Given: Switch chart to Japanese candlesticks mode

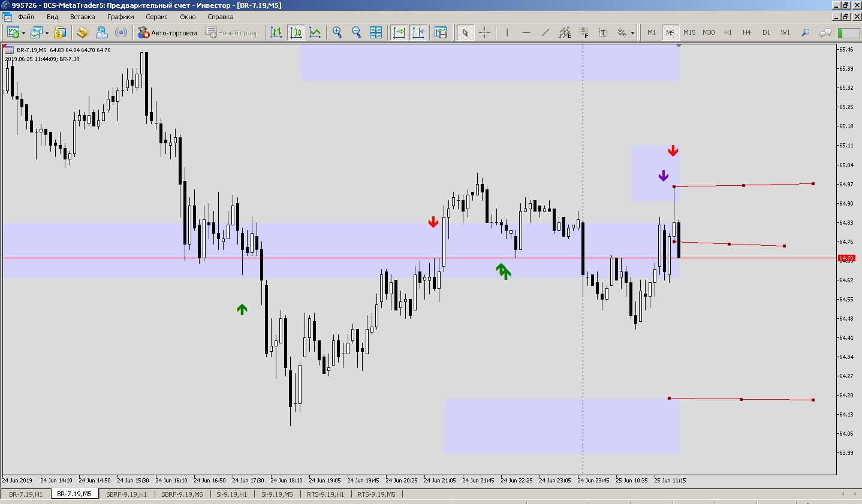Looking at the screenshot, I should 296,32.
